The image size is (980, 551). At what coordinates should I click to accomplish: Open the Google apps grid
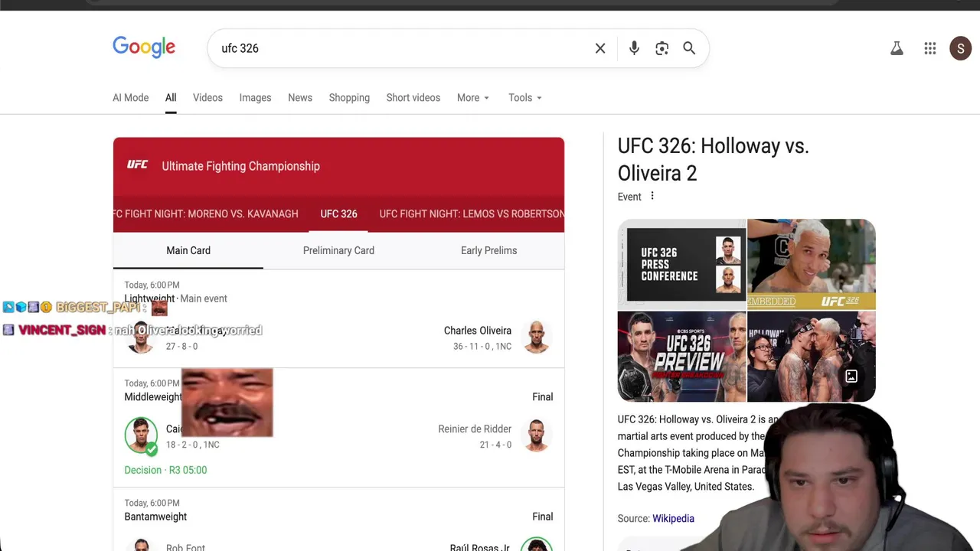(x=930, y=48)
